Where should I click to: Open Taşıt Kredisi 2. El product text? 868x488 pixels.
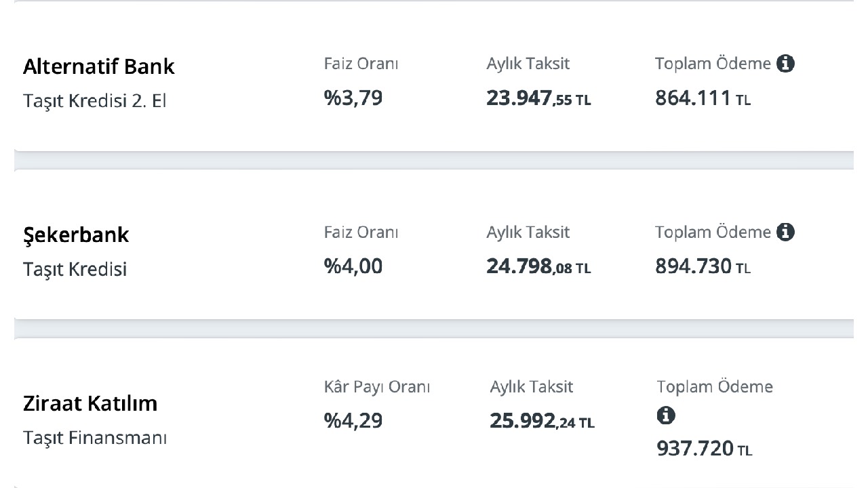point(95,101)
